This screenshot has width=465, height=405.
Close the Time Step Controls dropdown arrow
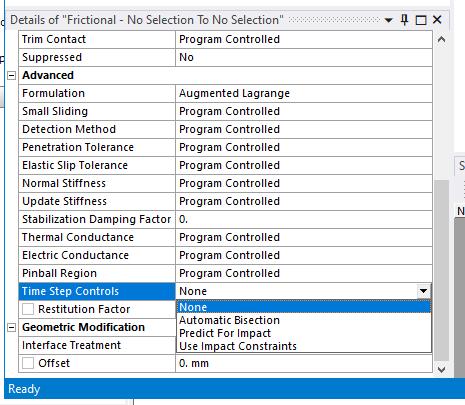coord(423,291)
